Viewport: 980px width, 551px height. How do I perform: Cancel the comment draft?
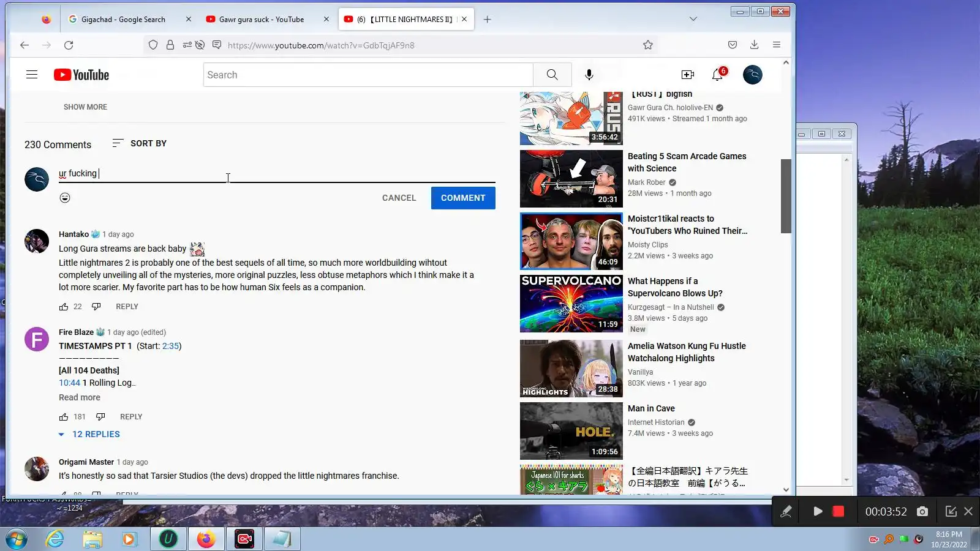pos(399,198)
